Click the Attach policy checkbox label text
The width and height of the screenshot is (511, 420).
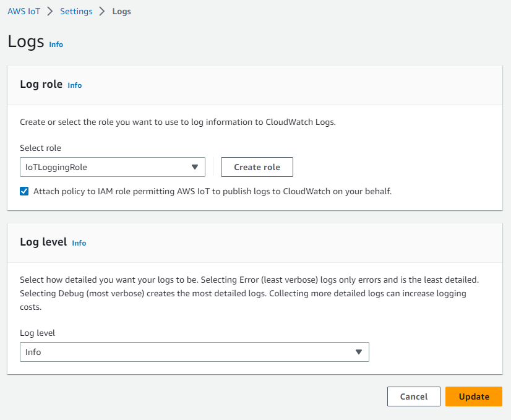point(213,191)
